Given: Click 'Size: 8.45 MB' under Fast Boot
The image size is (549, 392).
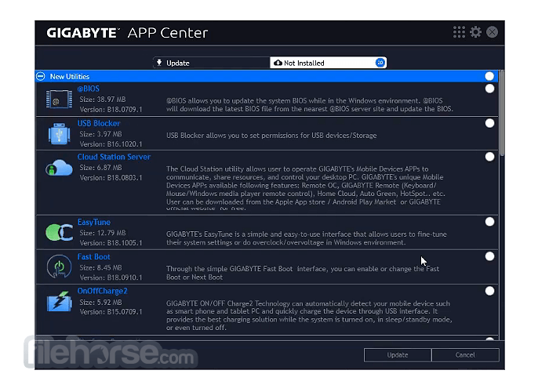Looking at the screenshot, I should pyautogui.click(x=100, y=268).
